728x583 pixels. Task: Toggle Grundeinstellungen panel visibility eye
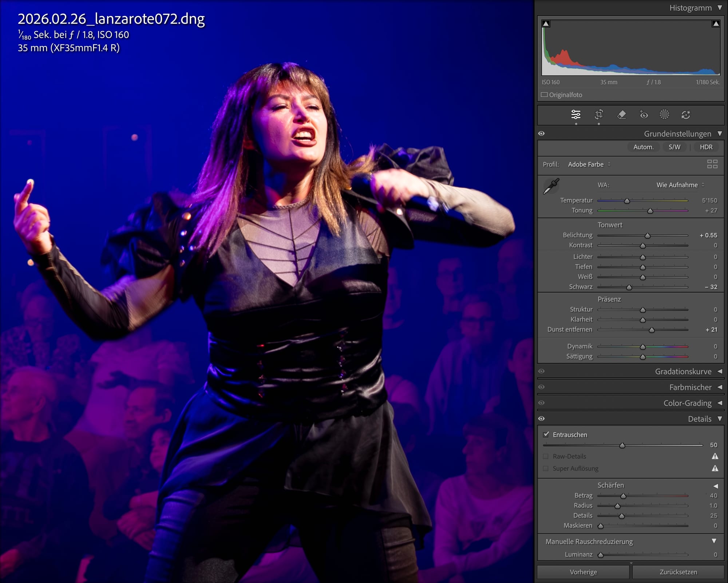[541, 134]
